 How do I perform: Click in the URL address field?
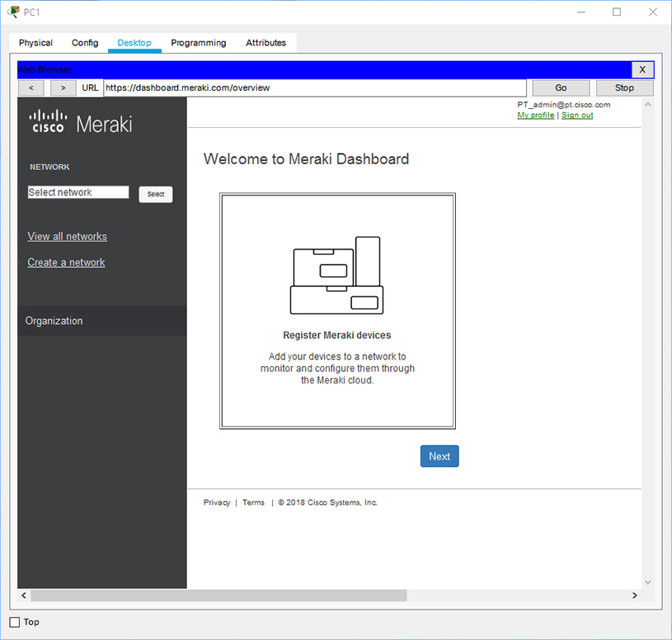tap(315, 88)
